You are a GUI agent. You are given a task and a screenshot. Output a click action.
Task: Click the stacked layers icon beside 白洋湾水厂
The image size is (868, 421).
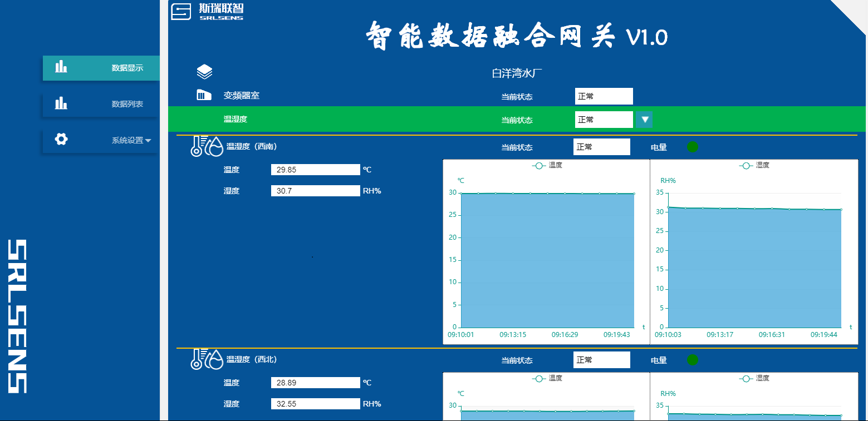tap(204, 72)
